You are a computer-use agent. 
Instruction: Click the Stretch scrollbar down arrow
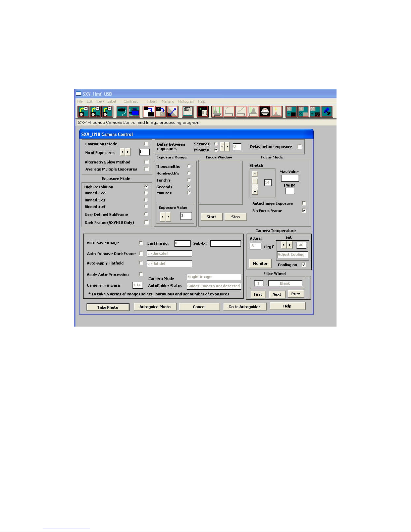[x=255, y=192]
